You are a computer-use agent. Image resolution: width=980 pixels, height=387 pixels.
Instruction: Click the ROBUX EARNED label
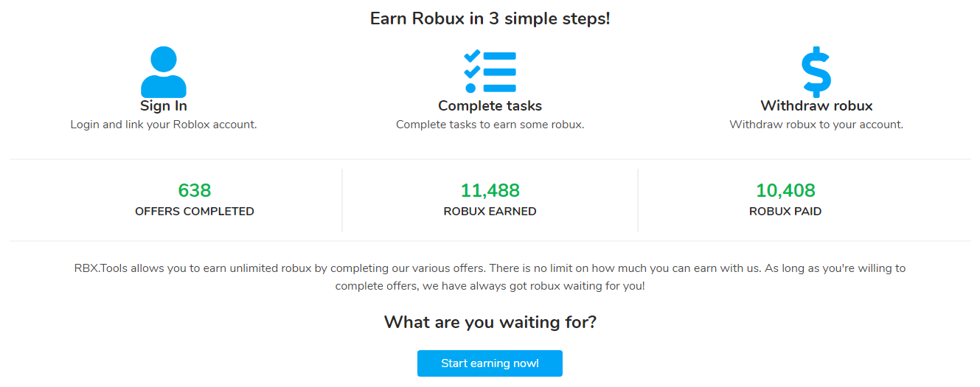coord(490,212)
